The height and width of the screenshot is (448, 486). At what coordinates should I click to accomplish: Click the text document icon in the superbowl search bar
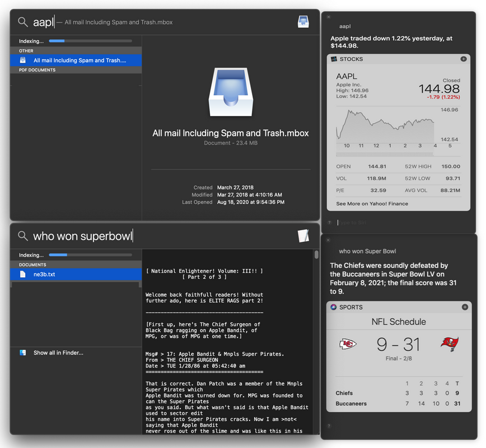(x=303, y=236)
